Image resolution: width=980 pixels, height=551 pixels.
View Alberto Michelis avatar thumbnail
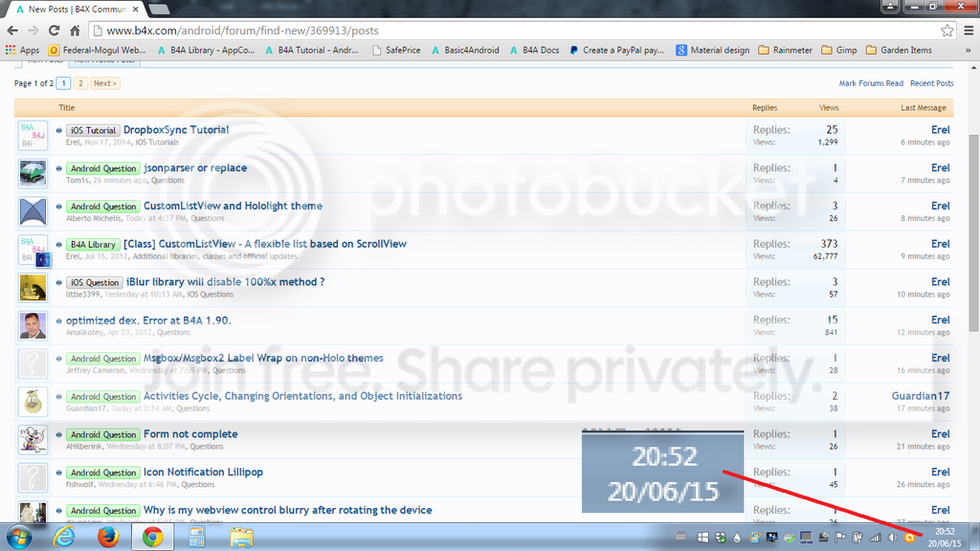[33, 211]
